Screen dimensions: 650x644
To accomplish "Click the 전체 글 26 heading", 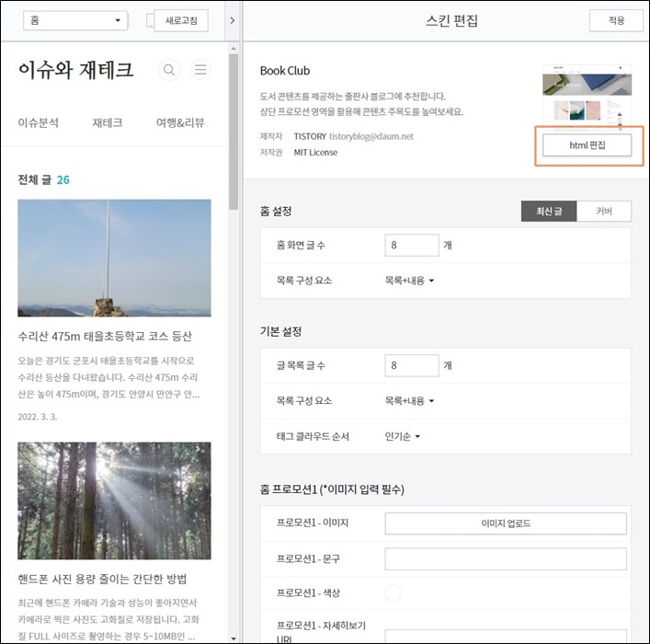I will (x=43, y=179).
